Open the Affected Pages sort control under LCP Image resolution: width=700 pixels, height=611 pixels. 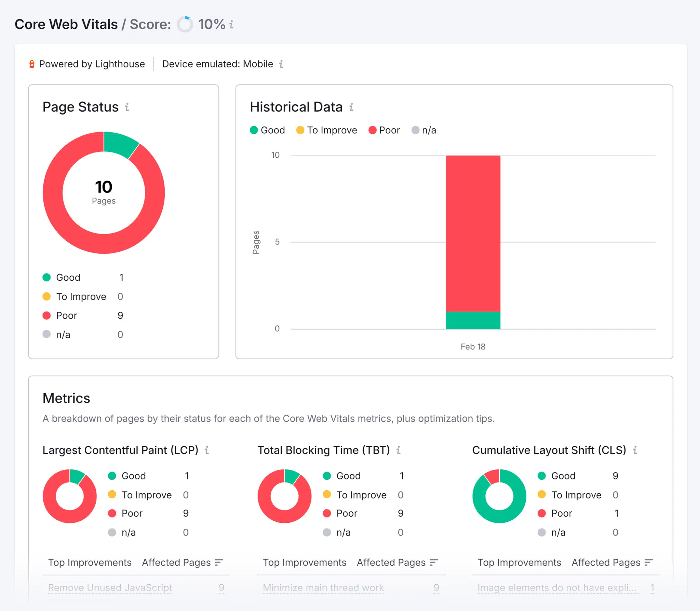219,562
